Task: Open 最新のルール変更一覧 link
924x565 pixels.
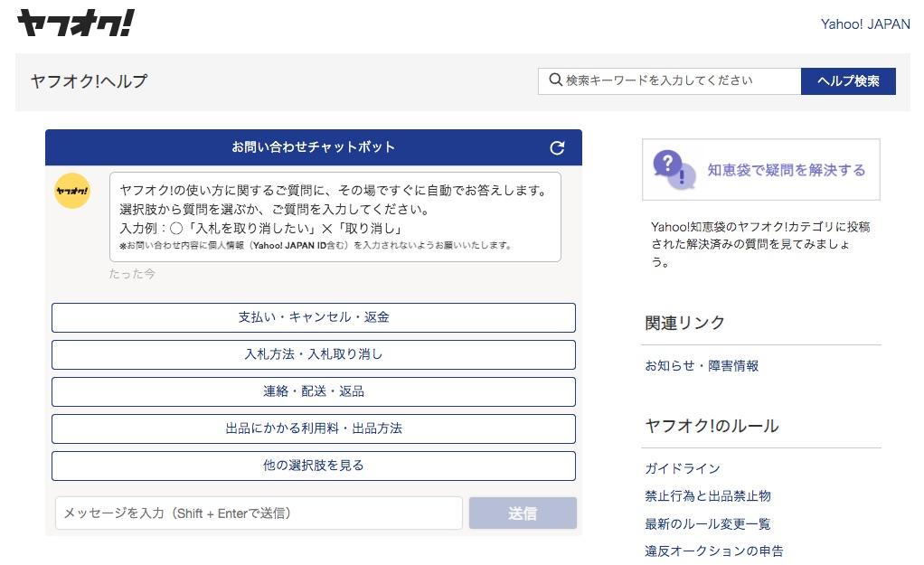Action: coord(708,523)
